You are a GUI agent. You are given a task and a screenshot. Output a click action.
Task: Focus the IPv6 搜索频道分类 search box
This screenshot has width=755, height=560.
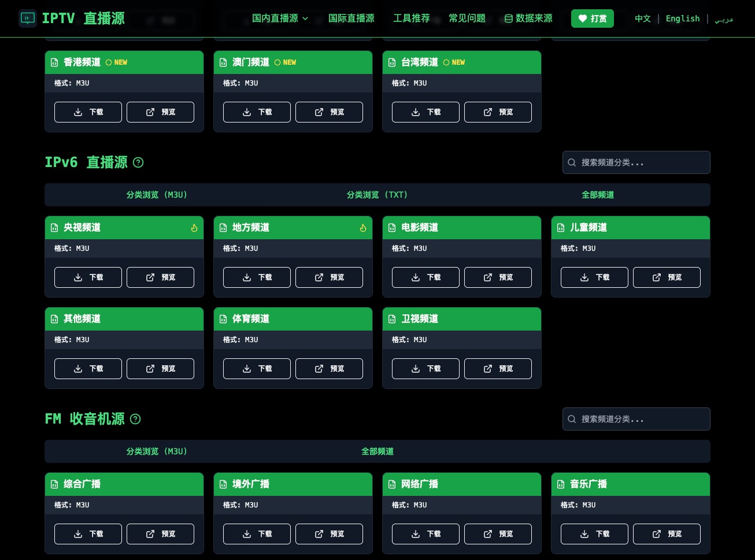click(636, 162)
